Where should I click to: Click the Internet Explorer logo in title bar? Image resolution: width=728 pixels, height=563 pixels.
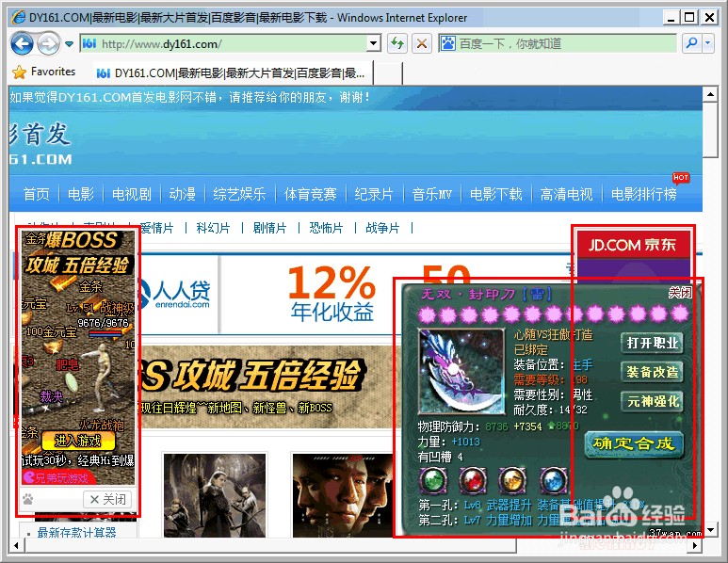coord(19,18)
